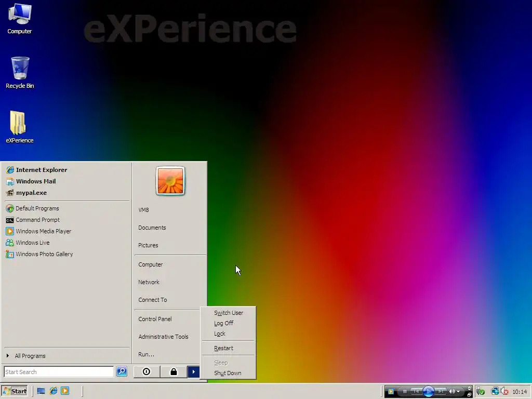Click Run... in Start menu
The height and width of the screenshot is (399, 532).
(x=146, y=354)
